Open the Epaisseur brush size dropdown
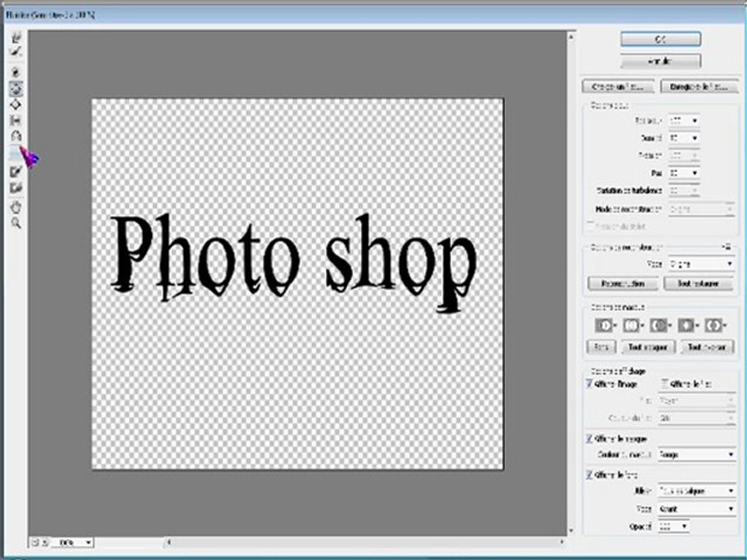 tap(695, 121)
